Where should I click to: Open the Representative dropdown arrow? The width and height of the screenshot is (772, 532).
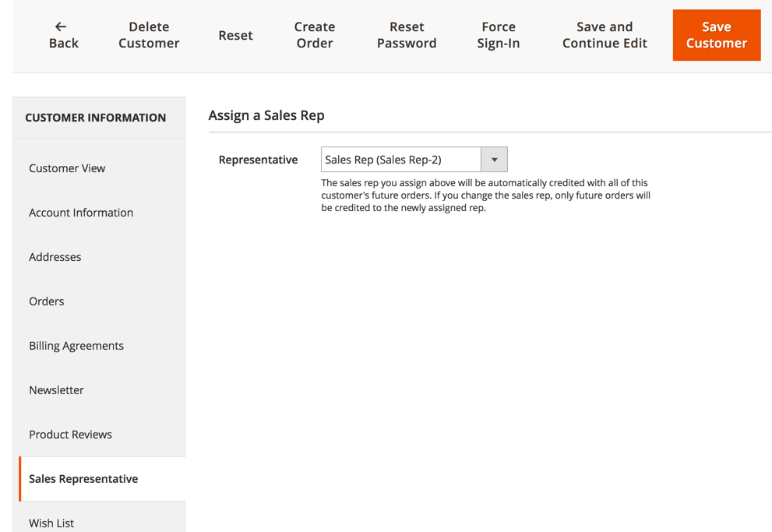(494, 160)
